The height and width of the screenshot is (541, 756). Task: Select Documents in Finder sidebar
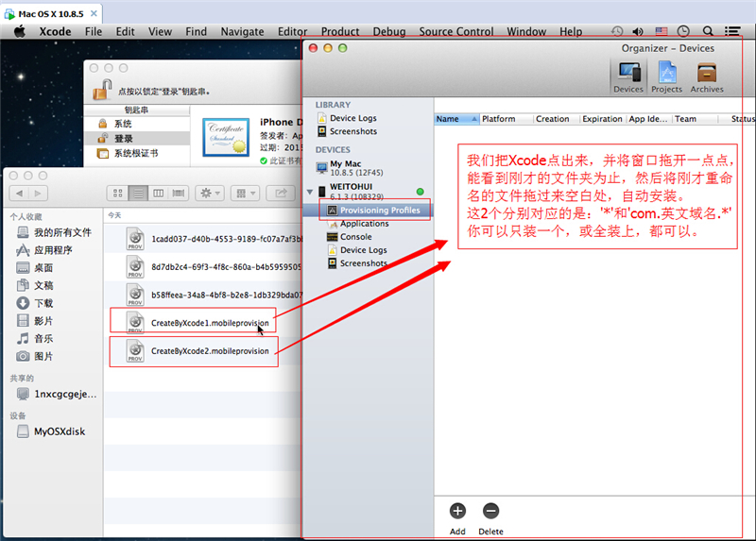pos(35,286)
